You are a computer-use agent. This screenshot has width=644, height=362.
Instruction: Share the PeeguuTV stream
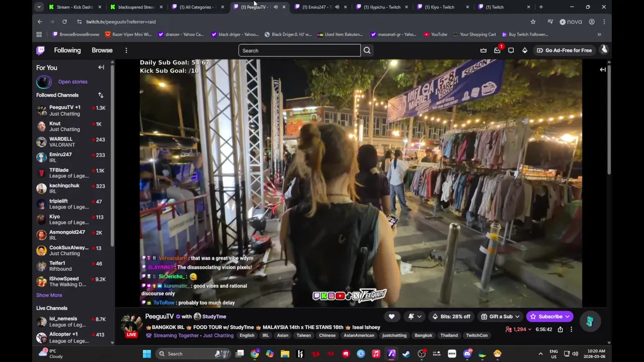pyautogui.click(x=560, y=329)
